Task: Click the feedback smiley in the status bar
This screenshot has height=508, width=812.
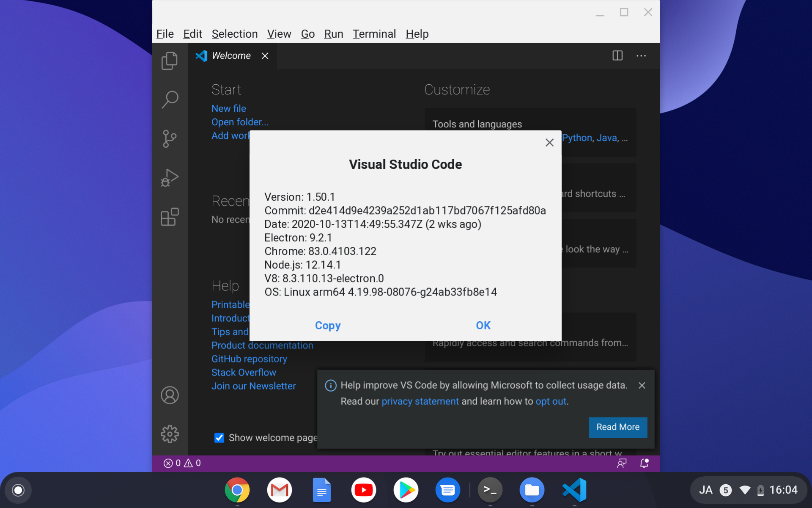Action: (622, 463)
